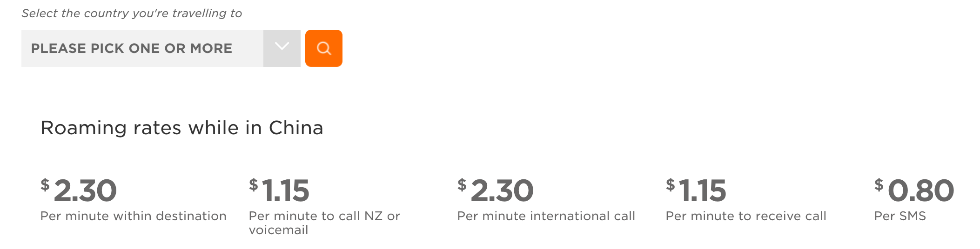Click dollar sign beside international call rate
The image size is (980, 249).
(x=462, y=185)
